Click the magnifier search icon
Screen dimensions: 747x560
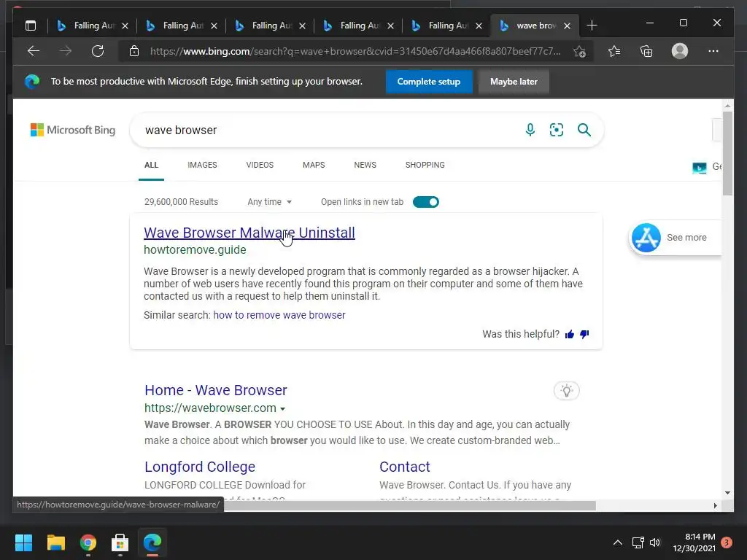pyautogui.click(x=584, y=130)
